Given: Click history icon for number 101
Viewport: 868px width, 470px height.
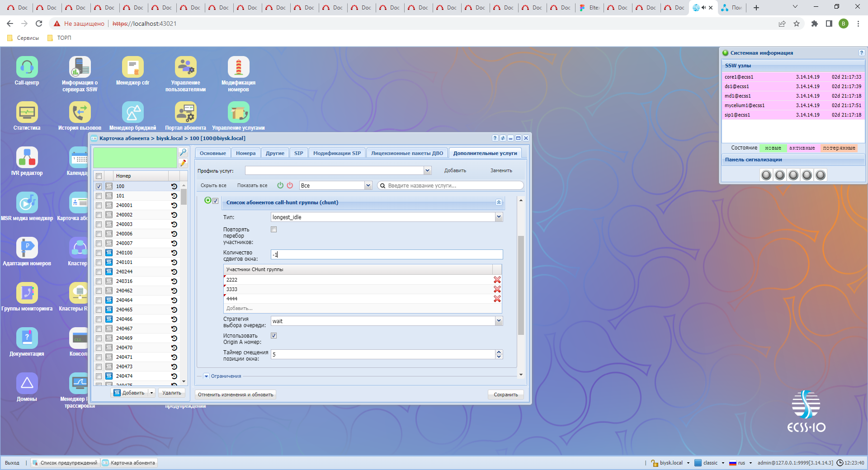Looking at the screenshot, I should [x=174, y=196].
